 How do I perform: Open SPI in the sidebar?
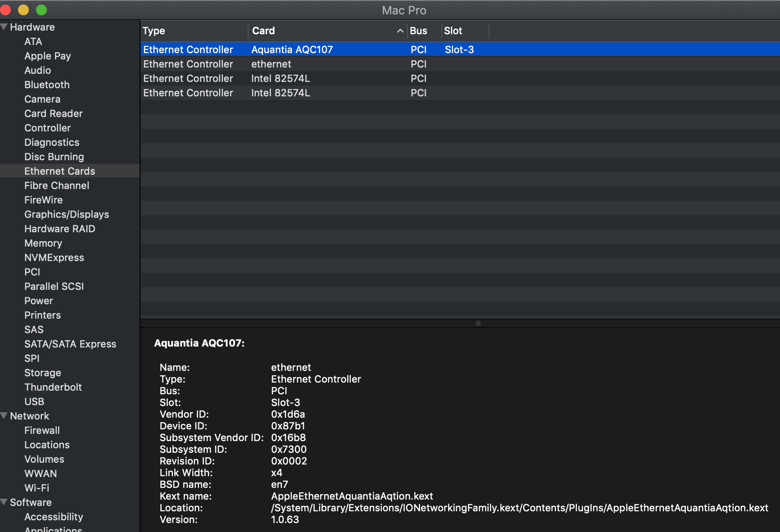pos(32,358)
